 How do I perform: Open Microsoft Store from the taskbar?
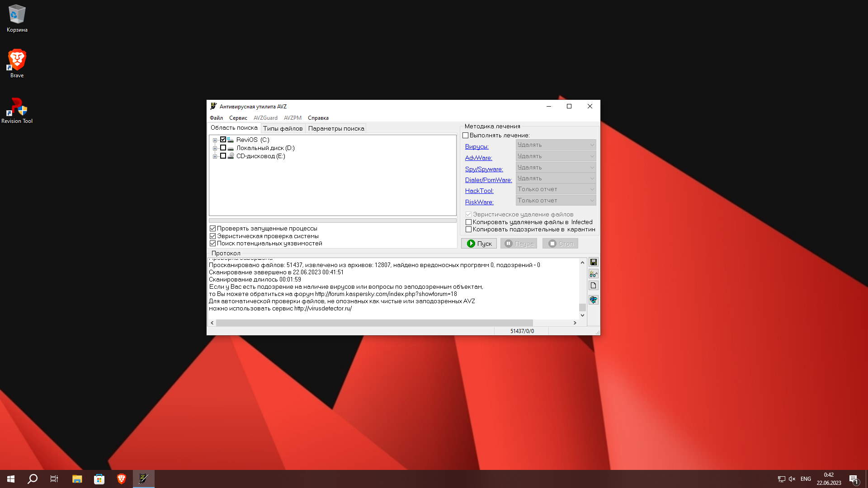point(99,479)
